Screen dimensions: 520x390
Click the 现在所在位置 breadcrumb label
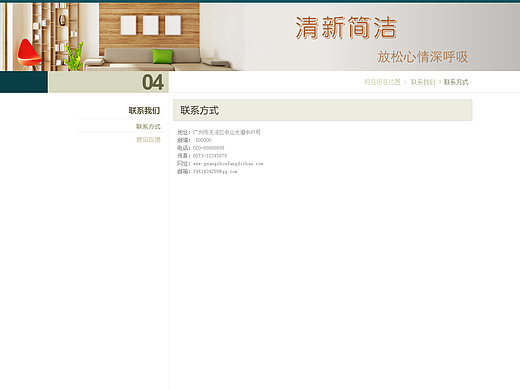click(x=382, y=82)
